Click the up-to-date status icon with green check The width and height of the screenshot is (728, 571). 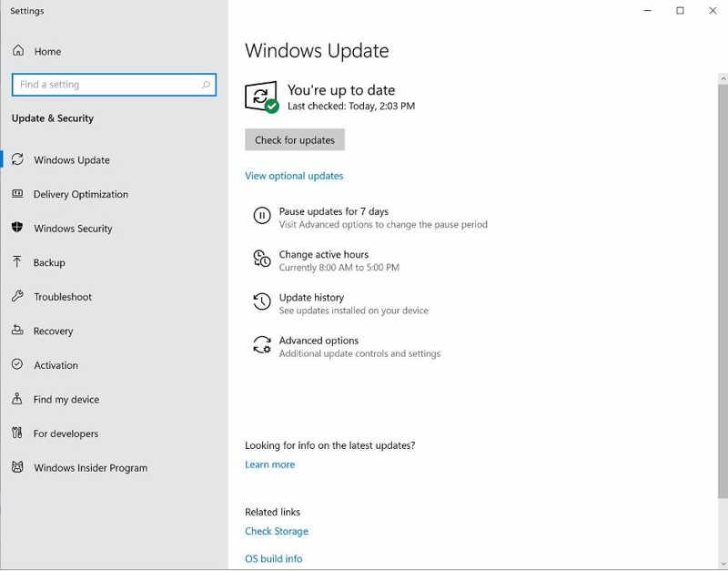pyautogui.click(x=261, y=97)
